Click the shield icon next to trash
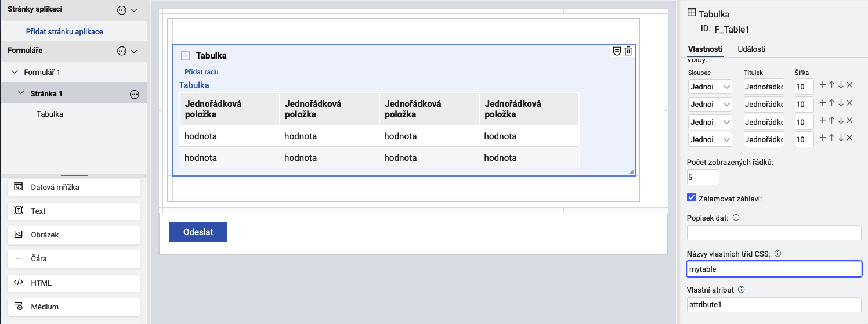This screenshot has width=868, height=324. pyautogui.click(x=617, y=51)
